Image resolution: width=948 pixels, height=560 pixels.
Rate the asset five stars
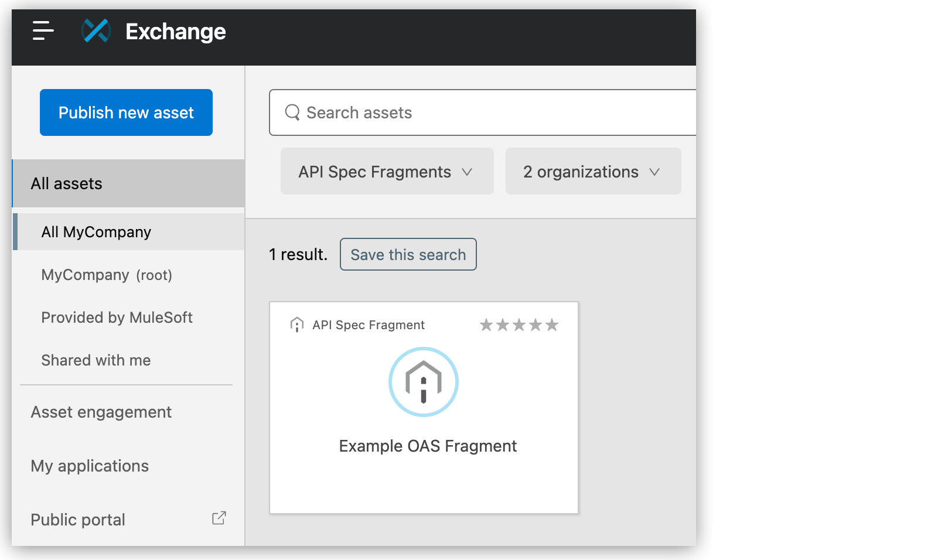tap(551, 324)
